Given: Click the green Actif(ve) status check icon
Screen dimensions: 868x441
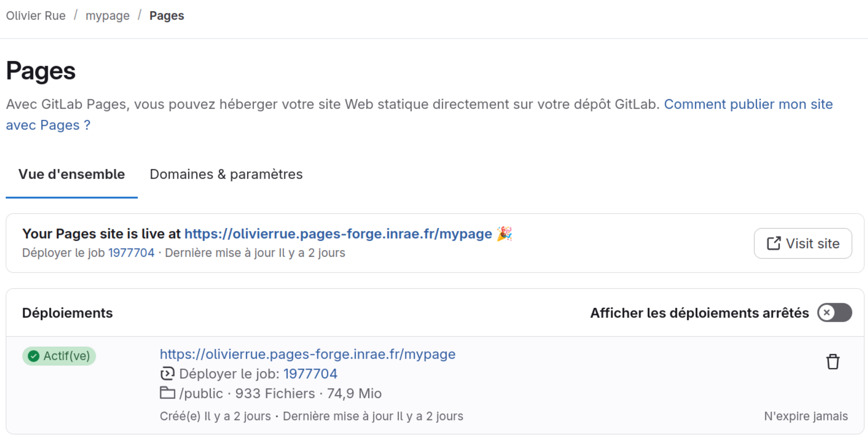Looking at the screenshot, I should click(33, 356).
